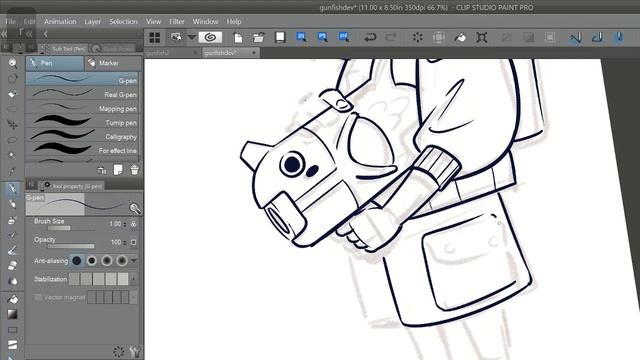The image size is (640, 360).
Task: Click the Scale/Rotate transform icon
Action: point(482,38)
